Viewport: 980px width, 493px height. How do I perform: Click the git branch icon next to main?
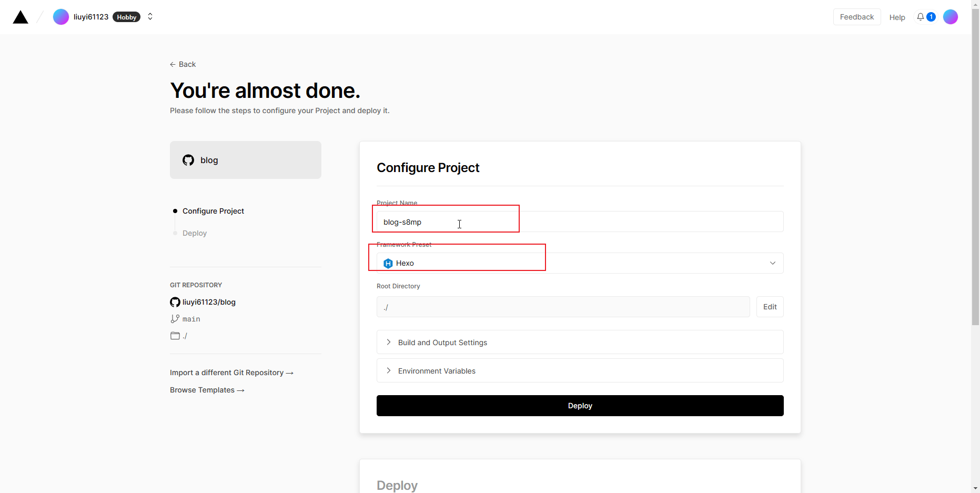[x=175, y=319]
